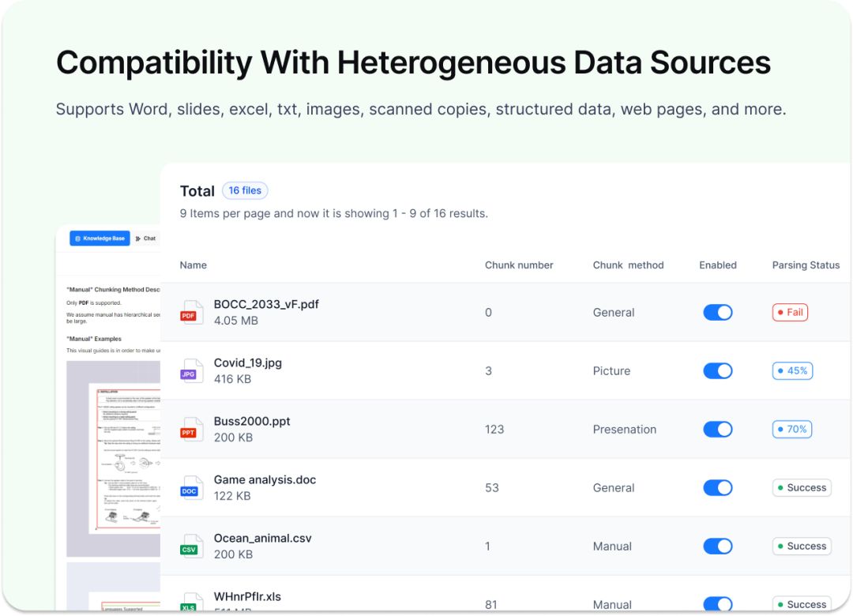This screenshot has height=616, width=853.
Task: Click the 70% parsing progress badge
Action: tap(792, 430)
